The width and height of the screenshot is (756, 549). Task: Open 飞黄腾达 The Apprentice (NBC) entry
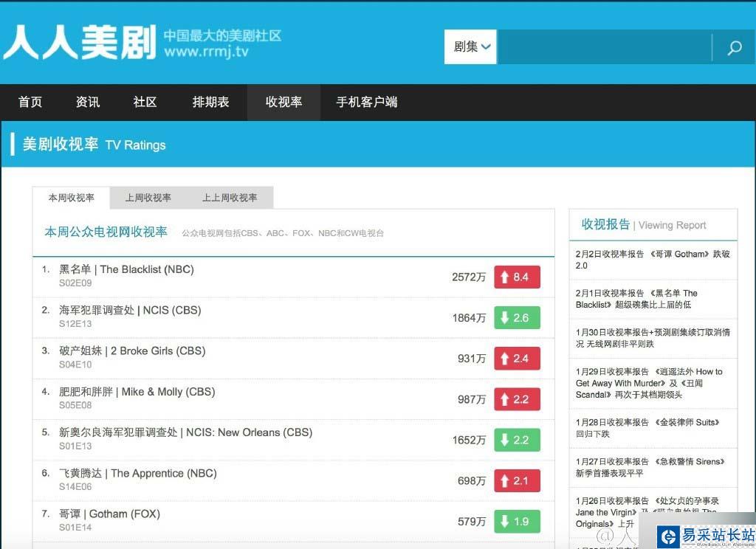138,473
